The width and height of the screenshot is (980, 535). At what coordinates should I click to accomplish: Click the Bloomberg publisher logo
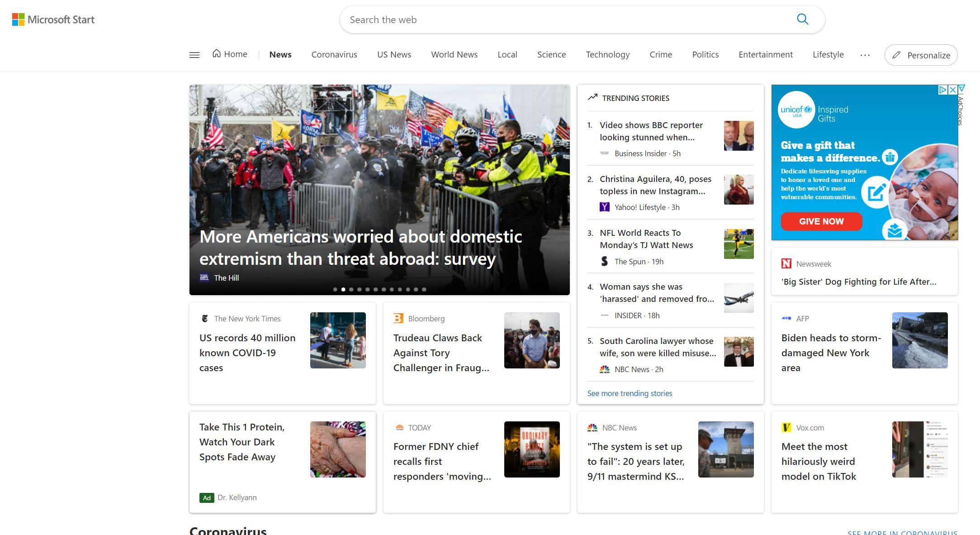coord(398,318)
